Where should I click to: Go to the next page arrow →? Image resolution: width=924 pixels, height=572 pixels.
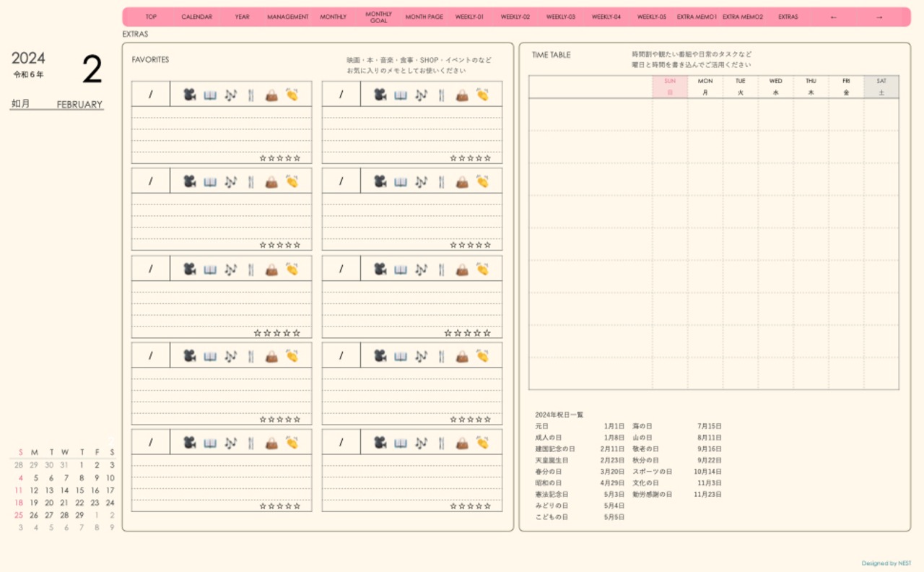[x=879, y=17]
